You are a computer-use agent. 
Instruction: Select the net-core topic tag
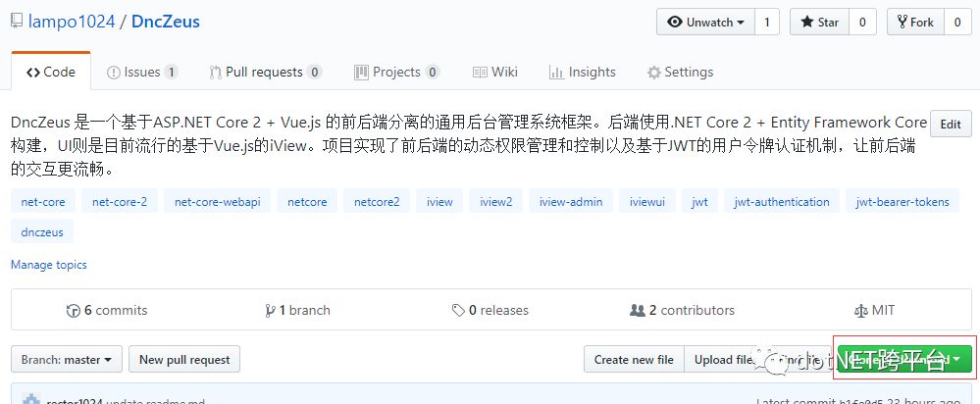(43, 202)
